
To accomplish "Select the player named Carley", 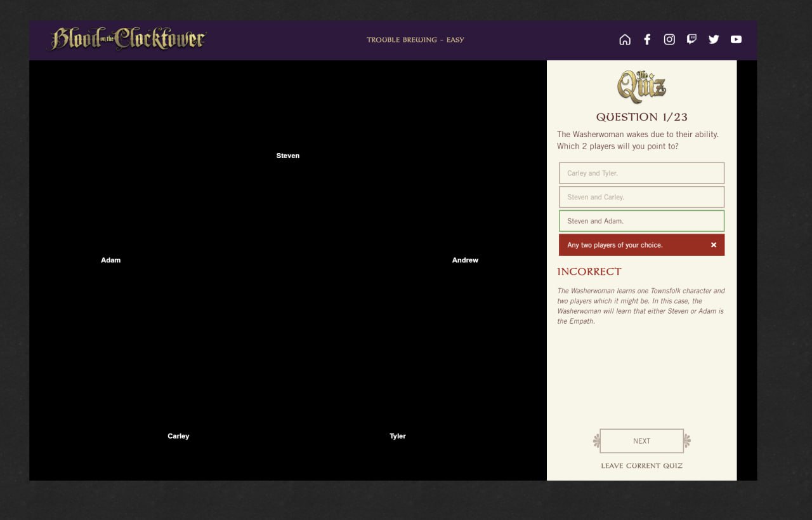I will pos(178,436).
